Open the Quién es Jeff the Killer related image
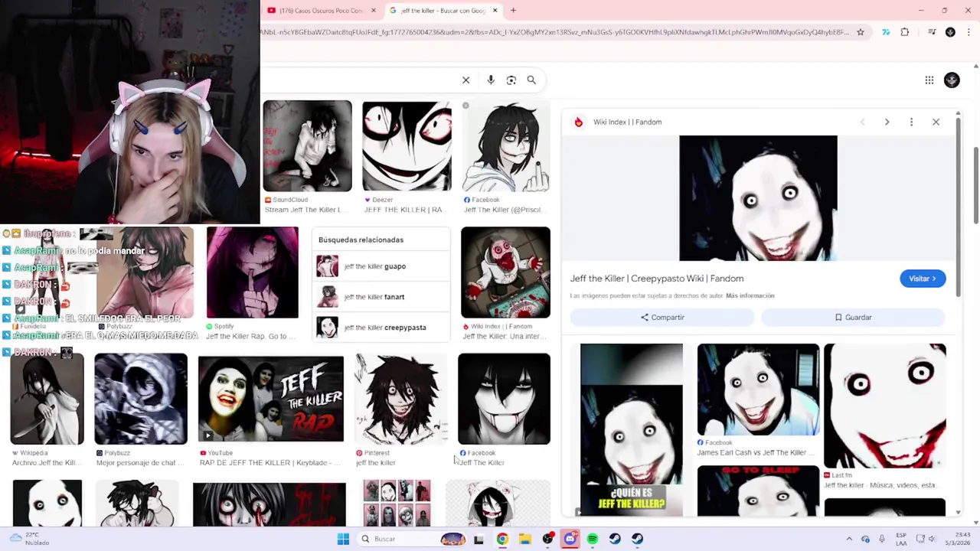This screenshot has height=551, width=980. 631,429
